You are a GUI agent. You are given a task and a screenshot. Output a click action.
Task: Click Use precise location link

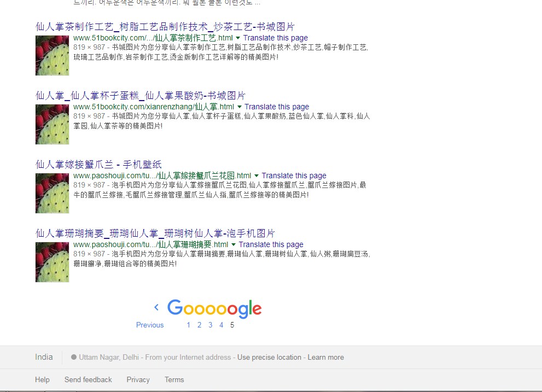point(269,357)
